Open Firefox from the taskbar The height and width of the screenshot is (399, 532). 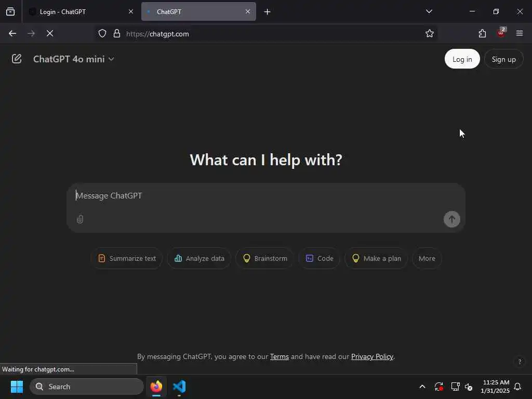click(156, 387)
